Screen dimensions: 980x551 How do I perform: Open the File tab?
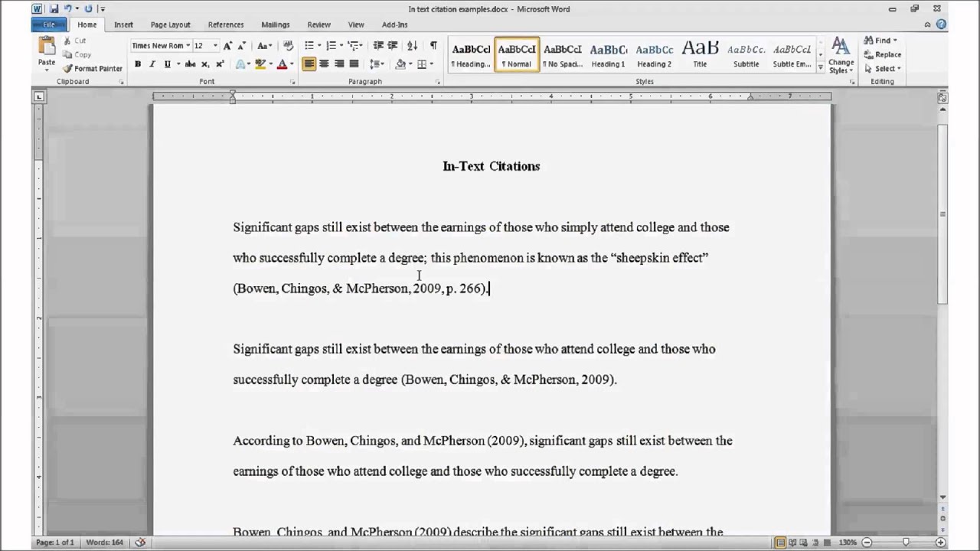(48, 24)
